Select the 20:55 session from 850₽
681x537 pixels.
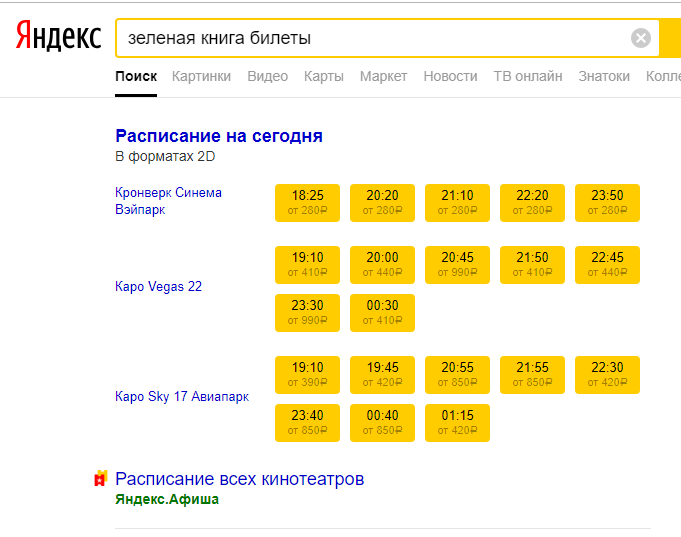[457, 375]
